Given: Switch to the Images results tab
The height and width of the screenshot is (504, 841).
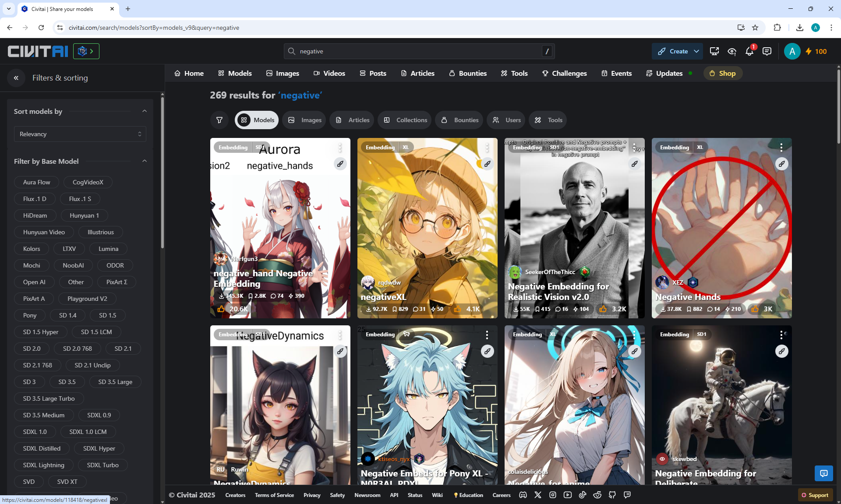Looking at the screenshot, I should (305, 120).
